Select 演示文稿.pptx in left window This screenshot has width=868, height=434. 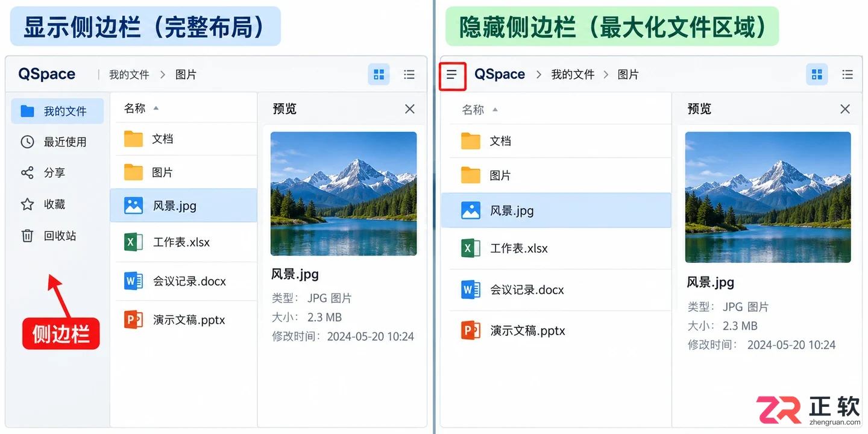click(184, 319)
